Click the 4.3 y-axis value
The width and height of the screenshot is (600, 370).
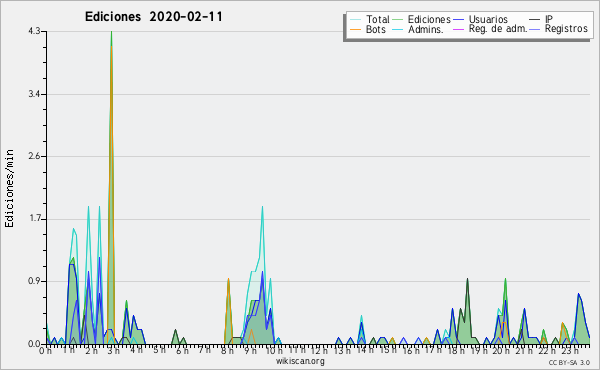(x=34, y=31)
